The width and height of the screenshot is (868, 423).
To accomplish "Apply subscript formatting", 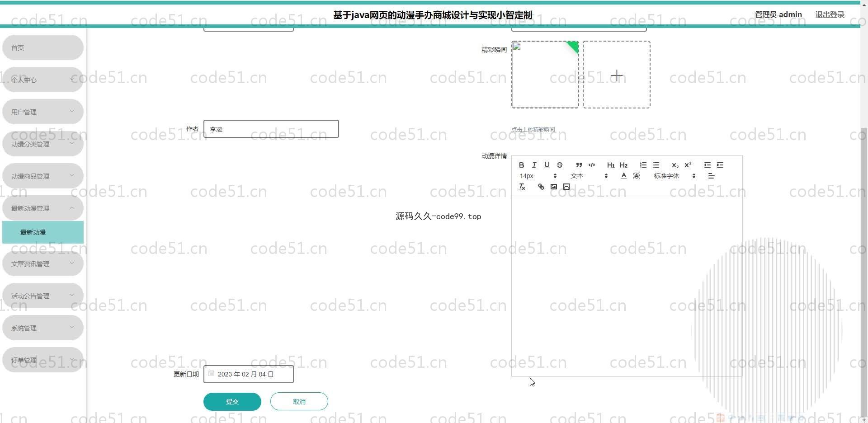I will 675,165.
